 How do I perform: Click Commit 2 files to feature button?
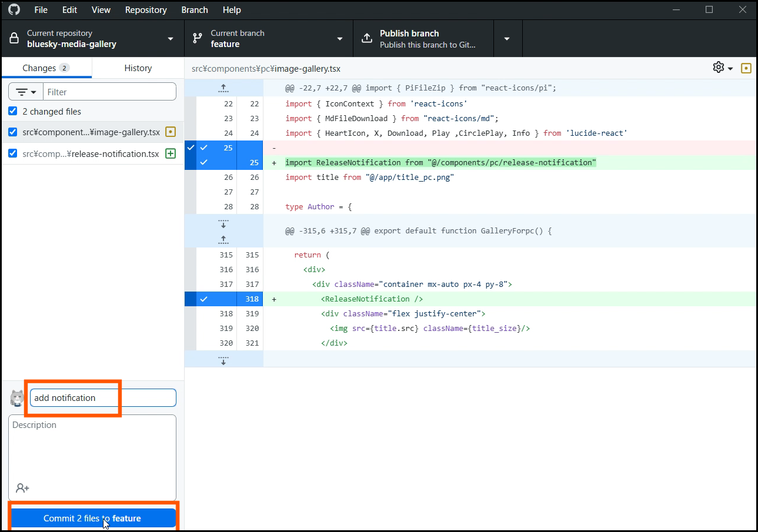92,518
